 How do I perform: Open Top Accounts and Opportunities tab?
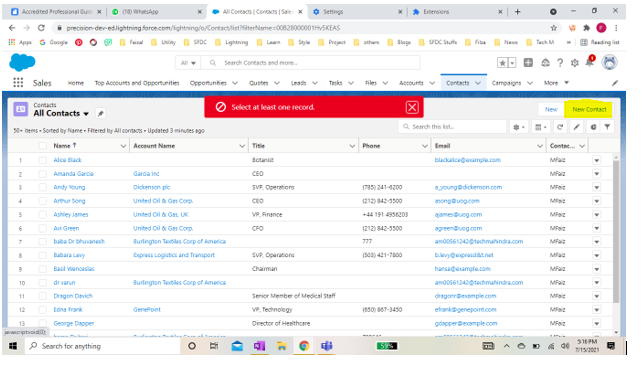pos(137,83)
